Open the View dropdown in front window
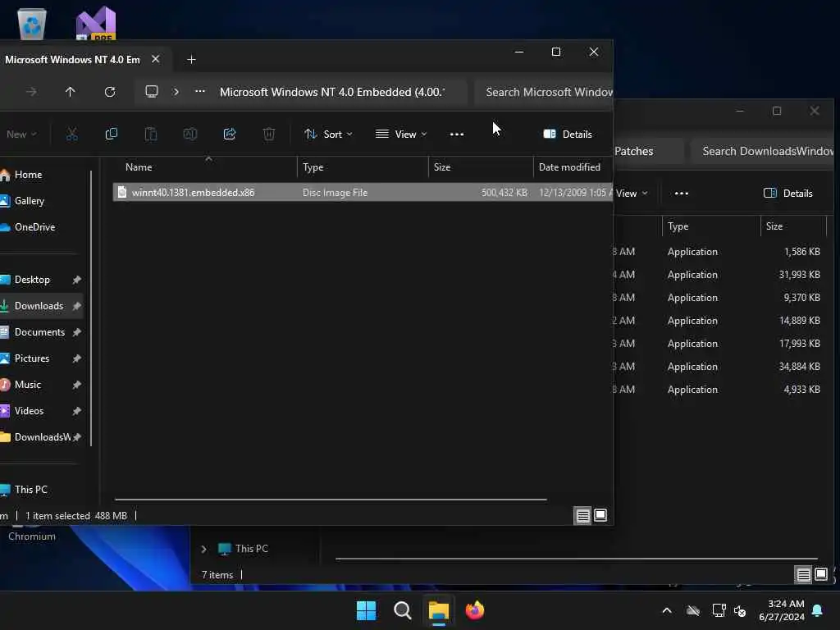The width and height of the screenshot is (840, 630). (x=401, y=135)
